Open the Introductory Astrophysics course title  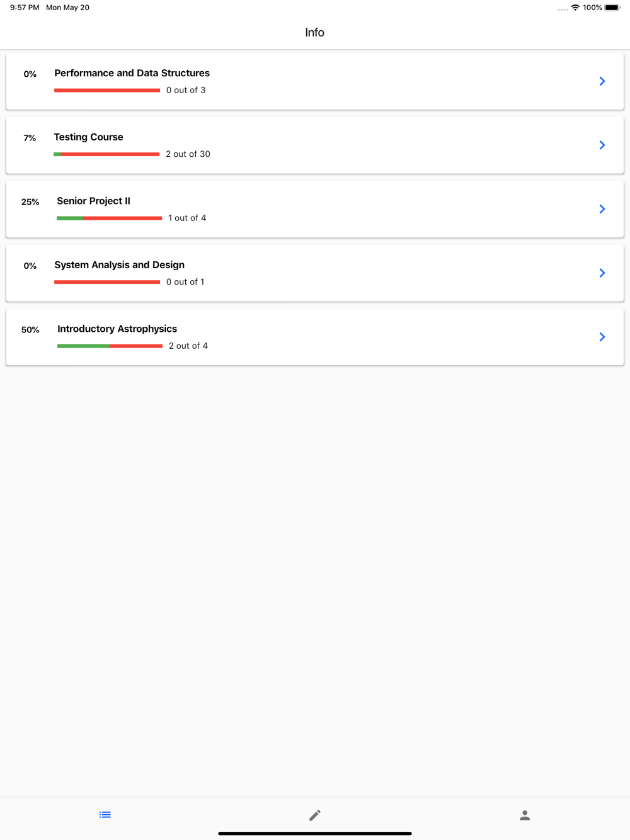pos(117,329)
